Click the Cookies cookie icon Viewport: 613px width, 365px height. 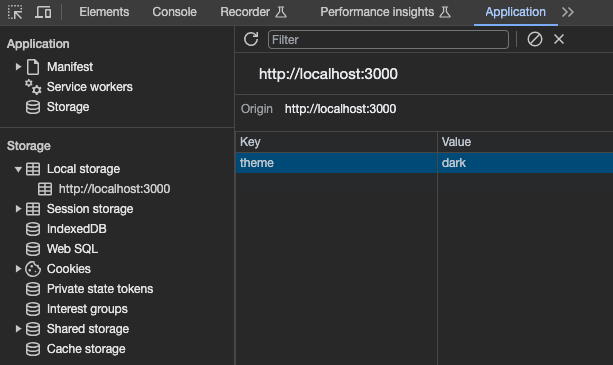tap(33, 269)
